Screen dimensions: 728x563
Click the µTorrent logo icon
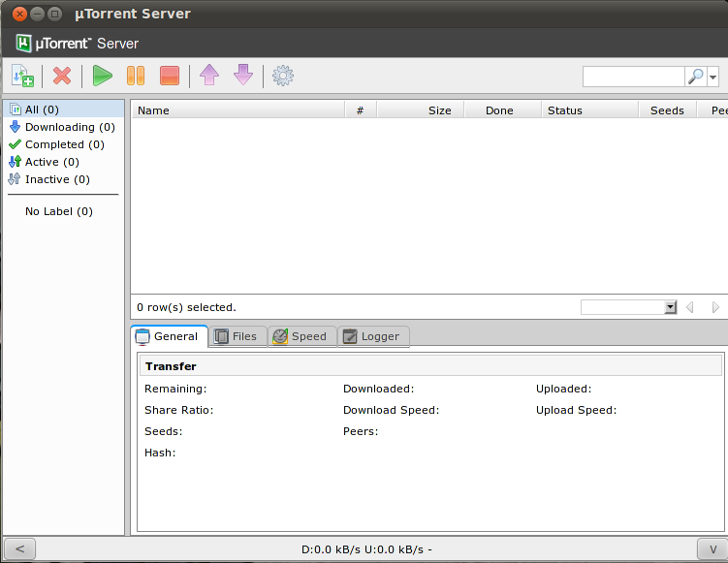23,44
